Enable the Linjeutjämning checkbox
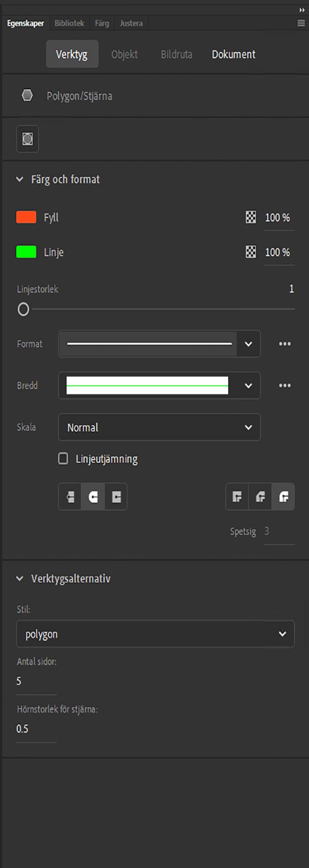309x868 pixels. (x=63, y=458)
